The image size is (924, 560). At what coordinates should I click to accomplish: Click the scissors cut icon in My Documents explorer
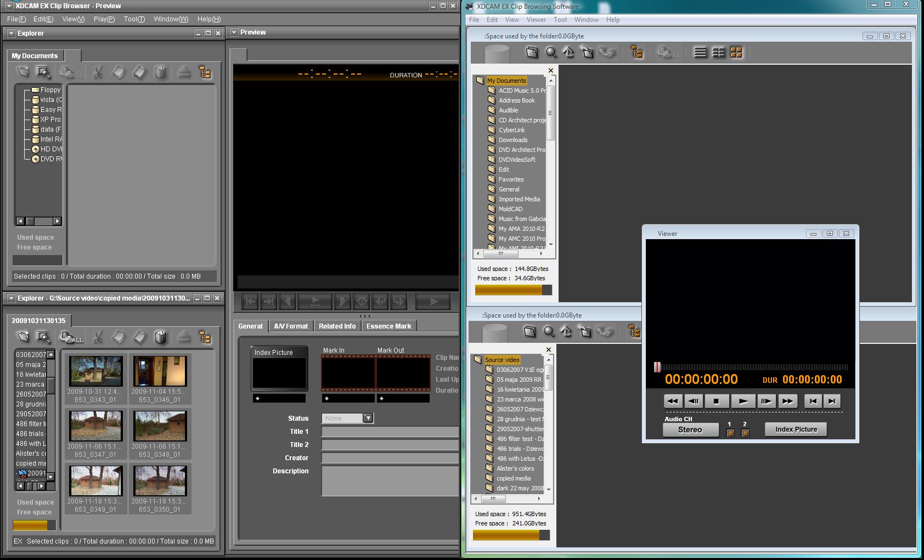(98, 72)
